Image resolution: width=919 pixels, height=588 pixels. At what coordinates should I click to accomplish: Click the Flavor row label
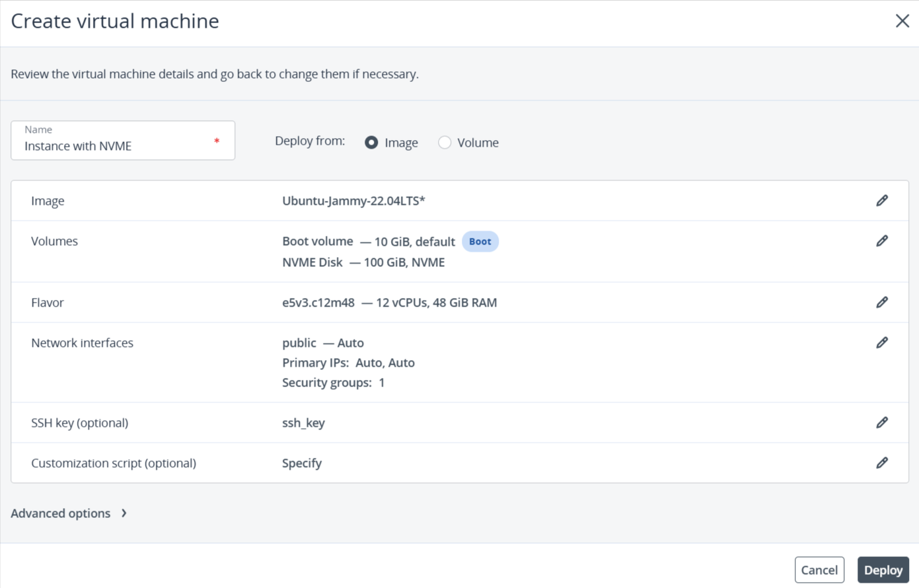48,303
